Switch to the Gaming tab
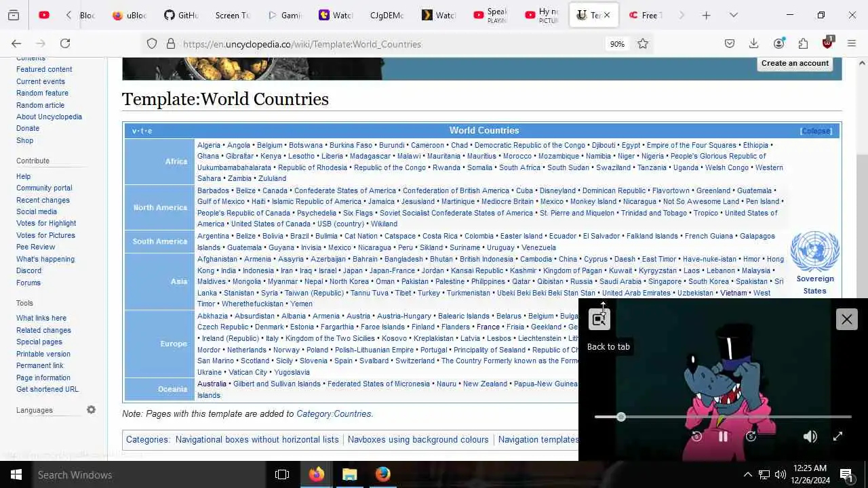868x488 pixels. [284, 15]
